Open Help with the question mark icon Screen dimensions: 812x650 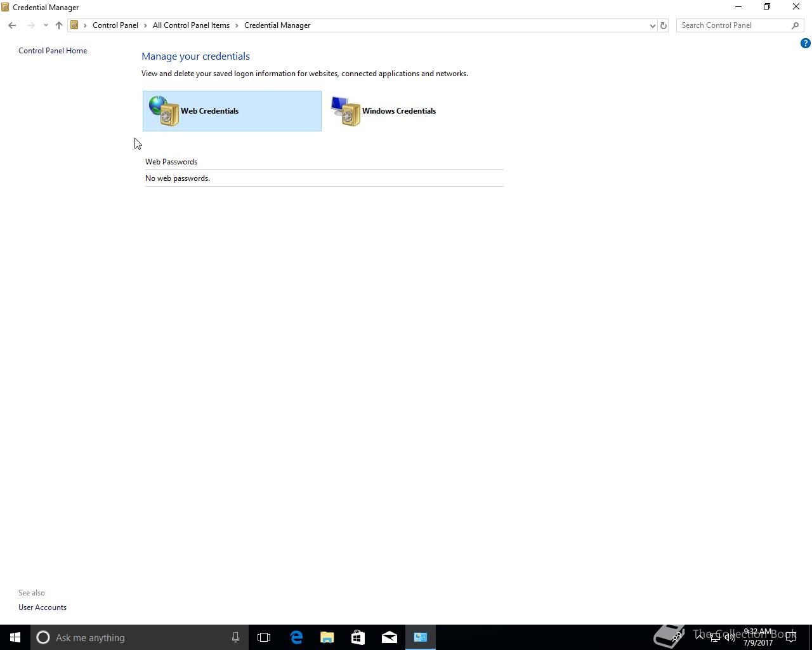click(x=805, y=43)
